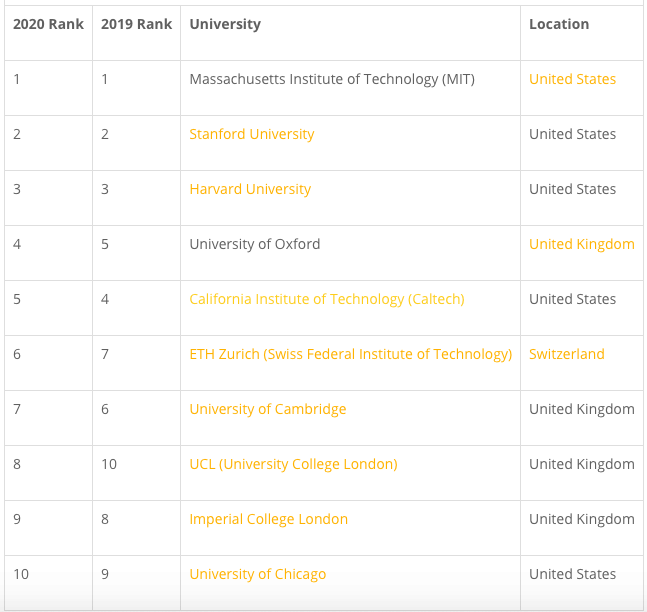The image size is (647, 612).
Task: Click the University column header
Action: point(224,24)
